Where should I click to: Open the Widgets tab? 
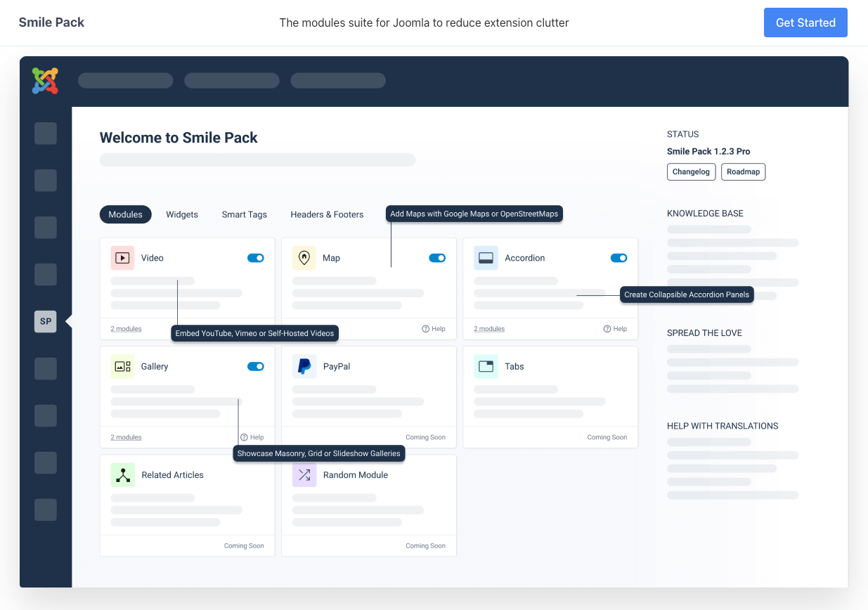(x=182, y=214)
